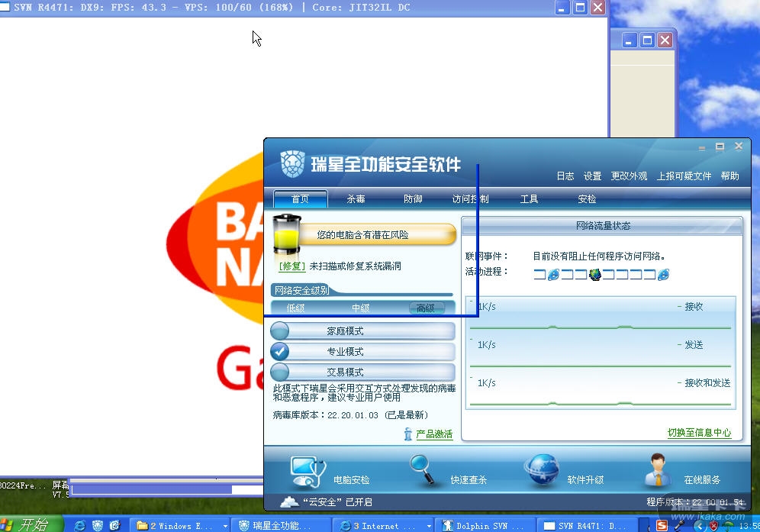Viewport: 760px width, 532px height.
Task: Click the yellow battery risk status icon
Action: coord(286,234)
